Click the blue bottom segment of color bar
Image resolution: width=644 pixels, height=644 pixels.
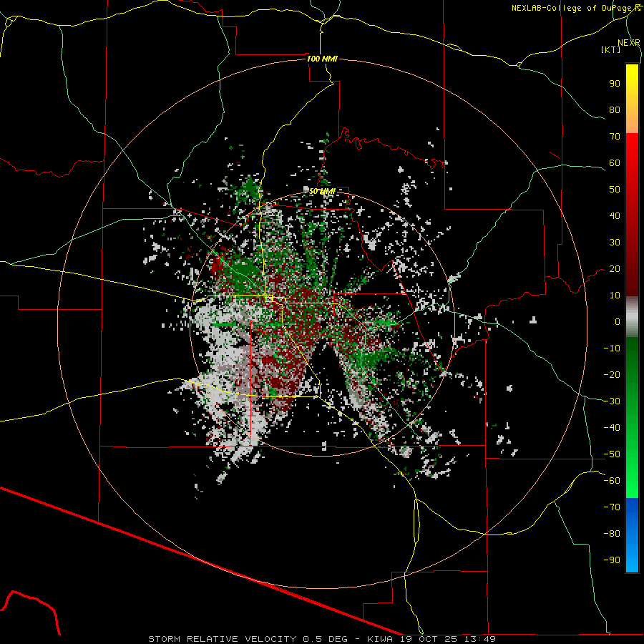pos(632,535)
